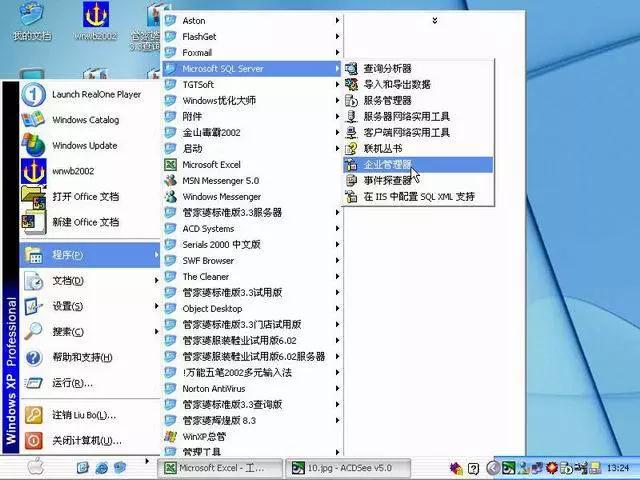Viewport: 640px width, 480px height.
Task: Click the Launch RealOne Player icon
Action: 34,94
